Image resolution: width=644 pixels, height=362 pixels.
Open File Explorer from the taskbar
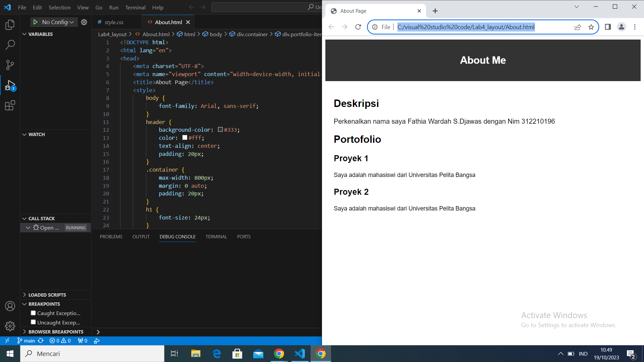[196, 353]
